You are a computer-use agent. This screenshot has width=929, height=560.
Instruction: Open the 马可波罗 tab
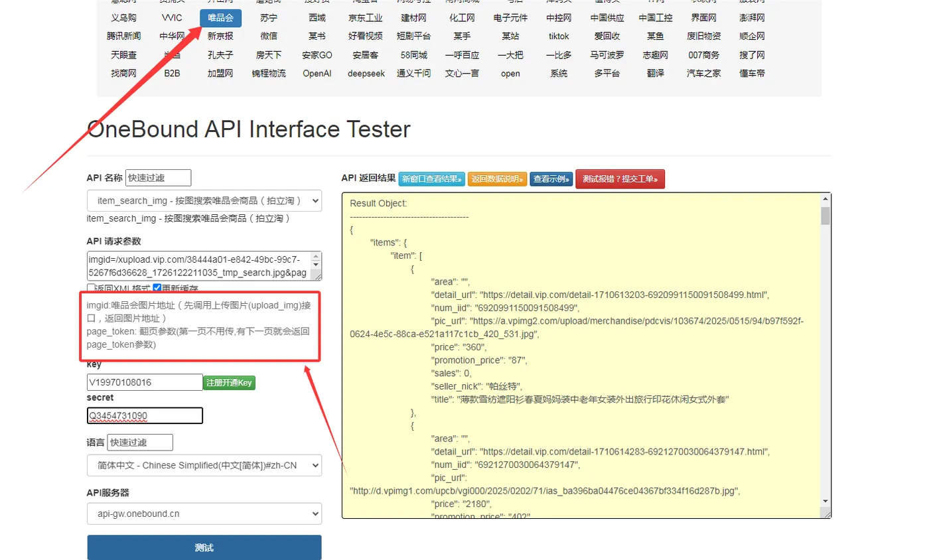point(607,55)
